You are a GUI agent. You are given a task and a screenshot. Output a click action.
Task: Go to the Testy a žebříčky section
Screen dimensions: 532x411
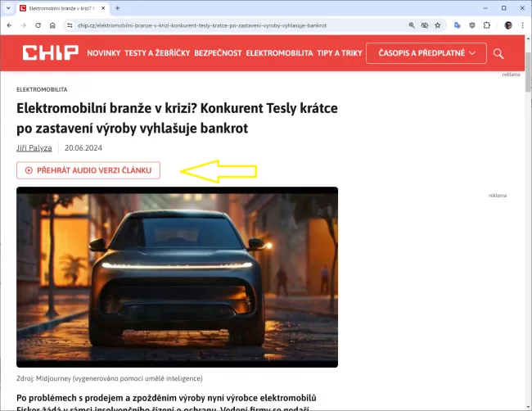click(x=156, y=54)
